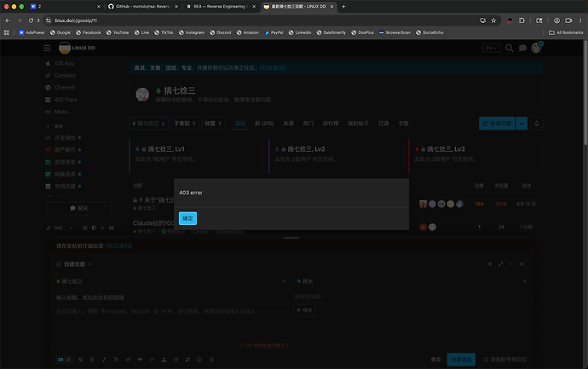The image size is (588, 369).
Task: Click the keyboard shortcuts icon in sidebar footer
Action: click(112, 228)
